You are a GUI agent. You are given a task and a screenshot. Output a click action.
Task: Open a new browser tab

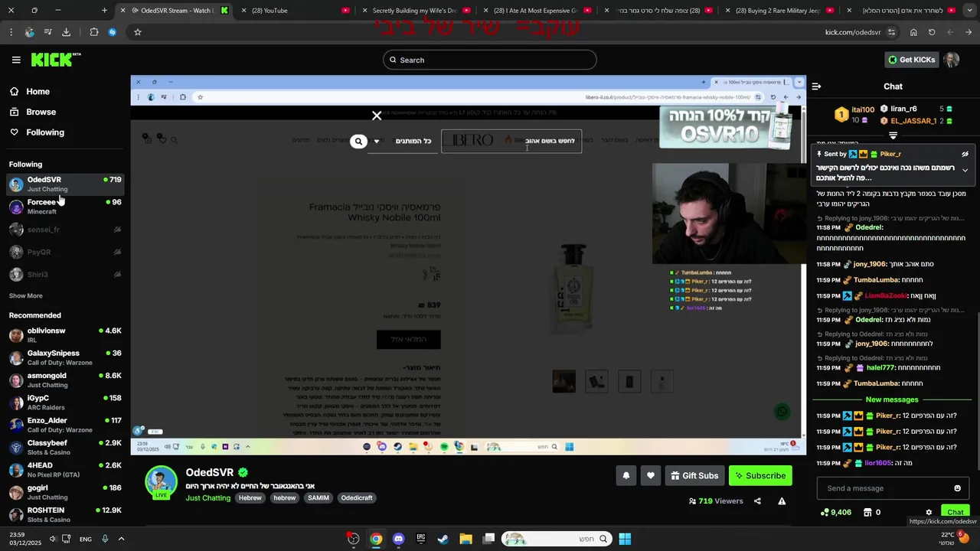pos(104,11)
